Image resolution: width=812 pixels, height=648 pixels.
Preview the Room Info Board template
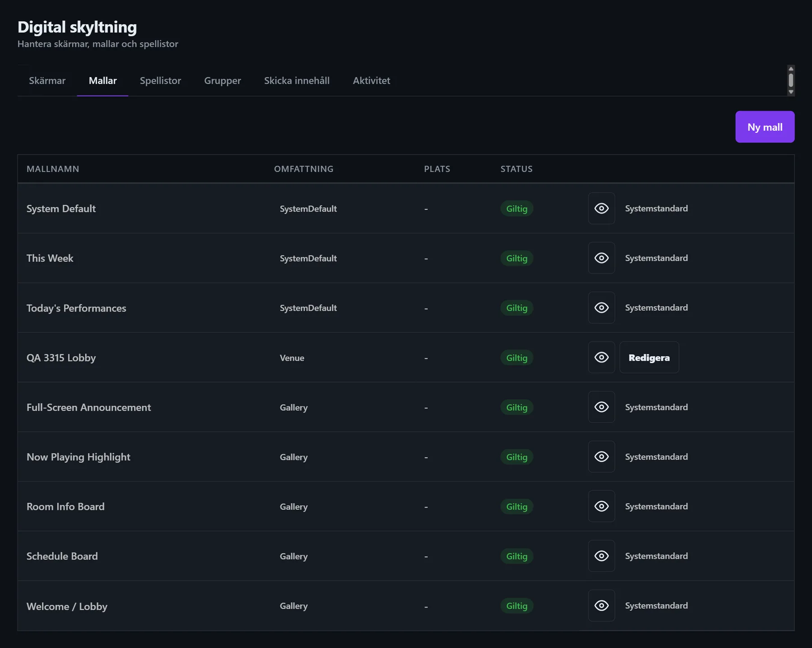tap(601, 506)
